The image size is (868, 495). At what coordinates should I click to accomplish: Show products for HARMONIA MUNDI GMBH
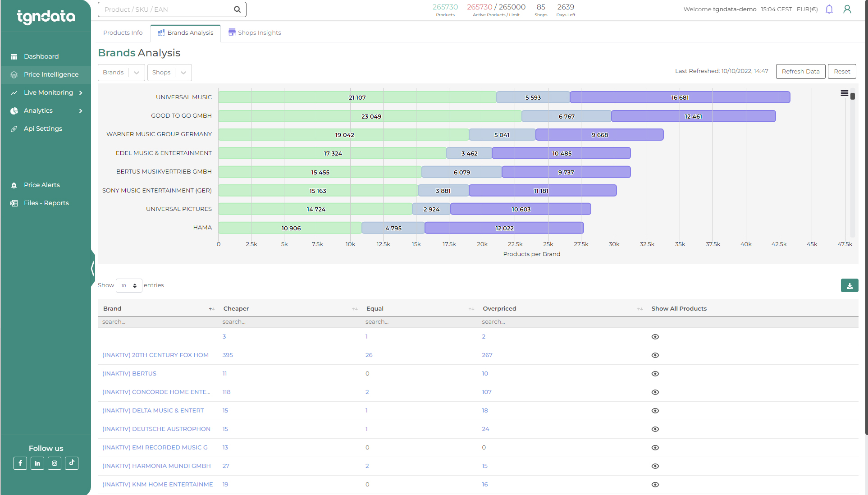[x=655, y=466]
